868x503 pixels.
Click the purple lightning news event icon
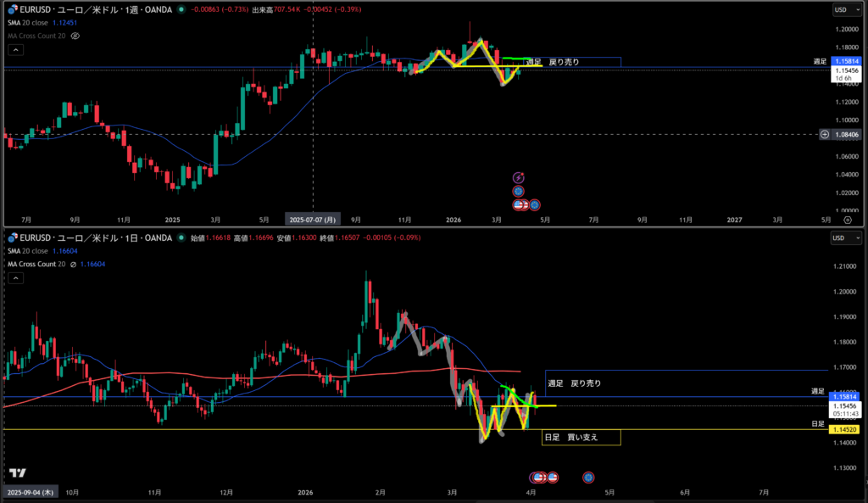[519, 177]
